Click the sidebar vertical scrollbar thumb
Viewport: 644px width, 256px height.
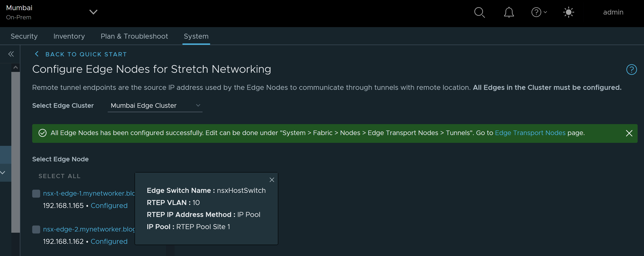click(x=16, y=150)
